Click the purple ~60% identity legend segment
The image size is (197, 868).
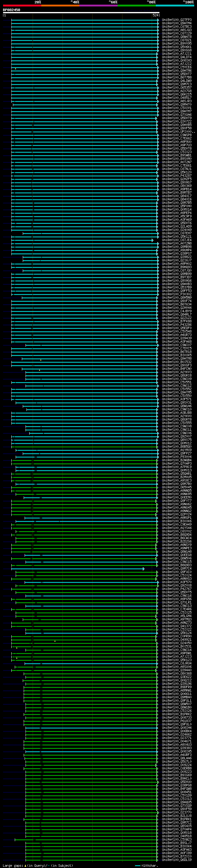[x=98, y=6]
